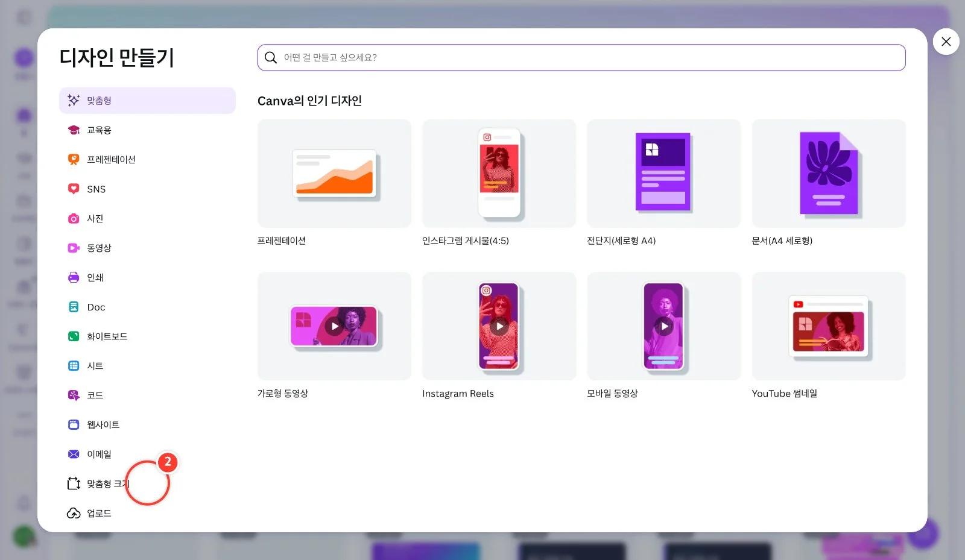The width and height of the screenshot is (965, 560).
Task: Click the 업로드 upload option
Action: [x=147, y=513]
